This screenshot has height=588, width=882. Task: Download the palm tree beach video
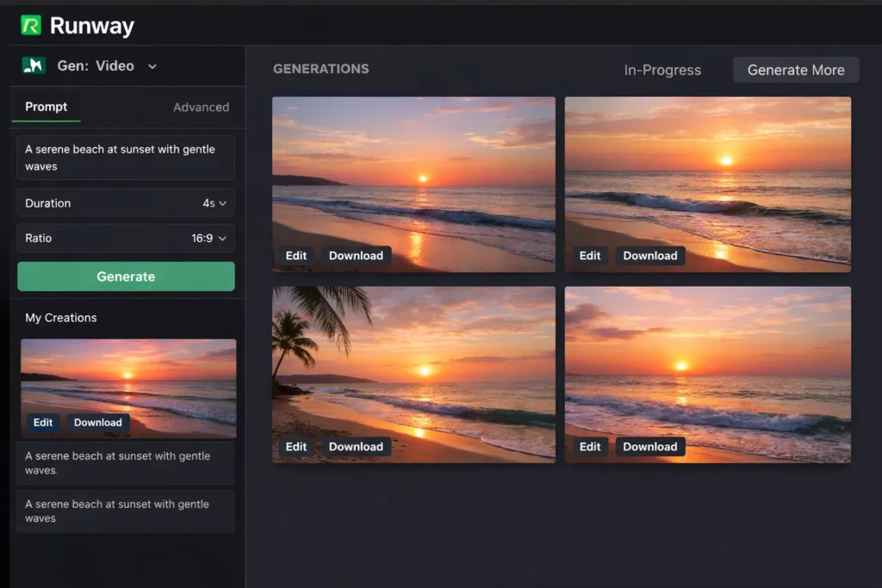click(356, 447)
